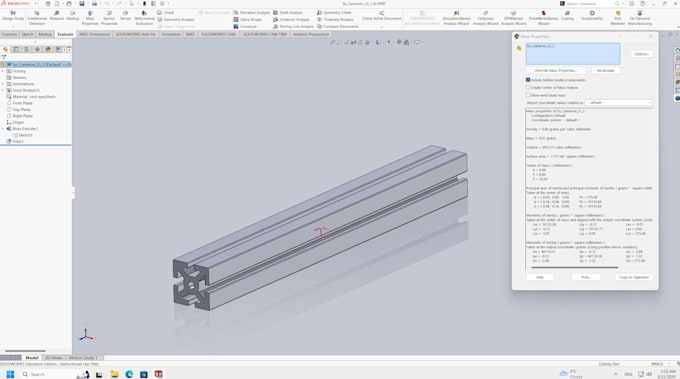
Task: Launch DriveWorksXpress Wizard
Action: click(x=543, y=17)
